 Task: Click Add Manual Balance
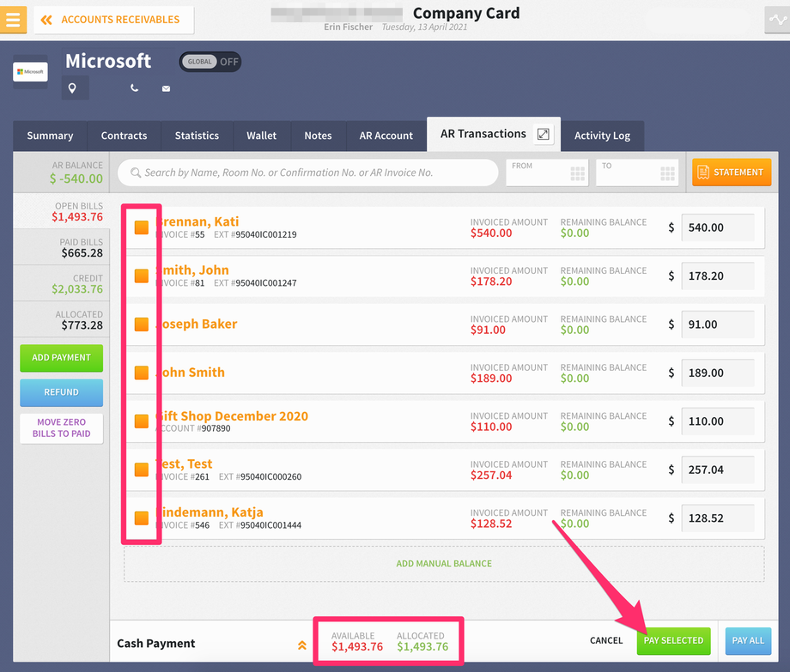click(x=444, y=564)
